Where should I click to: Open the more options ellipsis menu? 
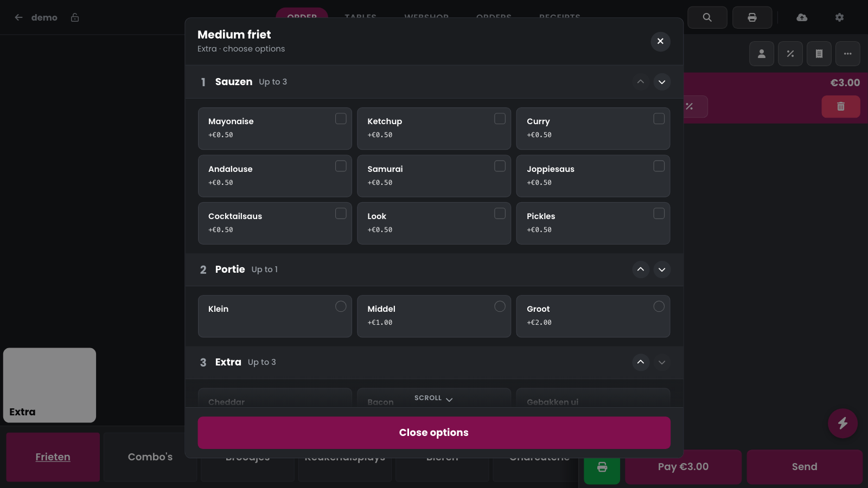(848, 54)
